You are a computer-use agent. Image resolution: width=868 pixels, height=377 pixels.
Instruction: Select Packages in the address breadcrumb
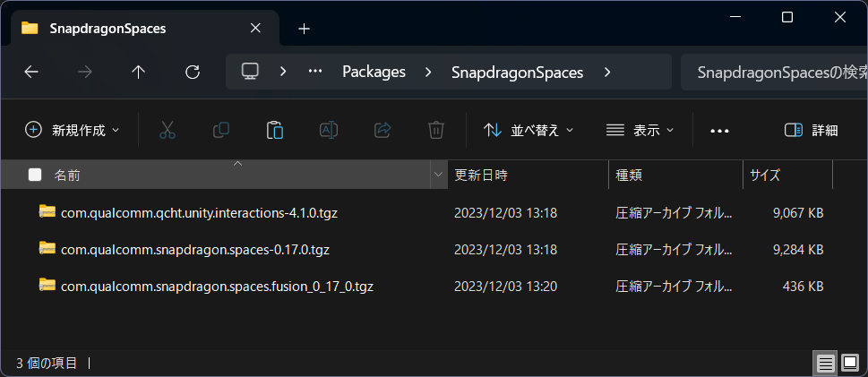(374, 72)
